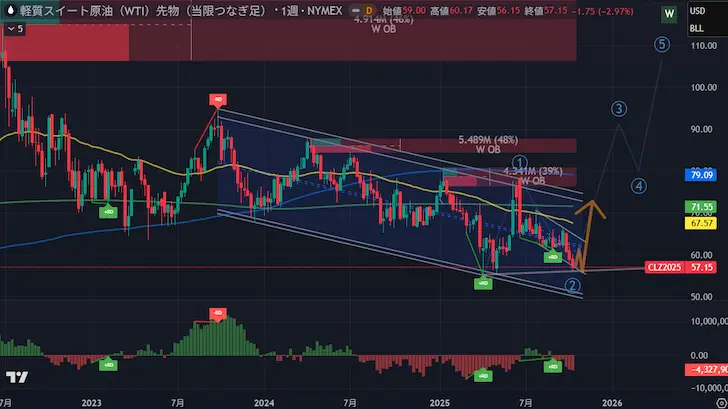Select Elliott wave circle label 5
The width and height of the screenshot is (728, 409).
(662, 44)
